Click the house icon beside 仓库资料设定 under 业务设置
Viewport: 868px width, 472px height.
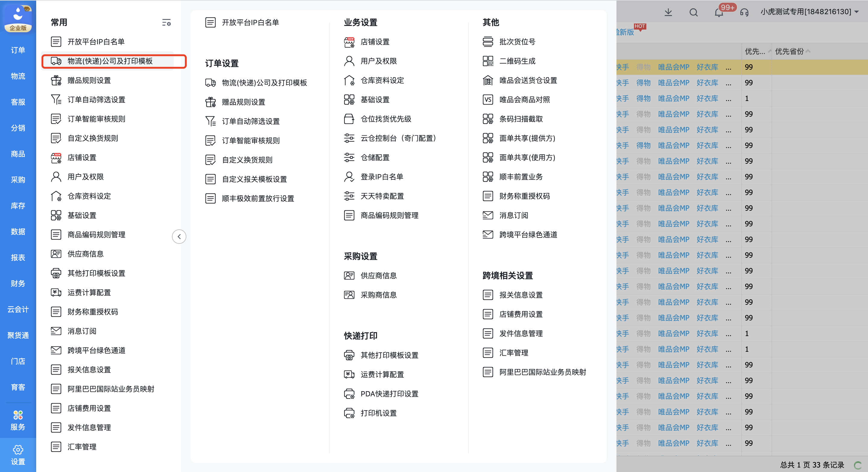[x=349, y=80]
